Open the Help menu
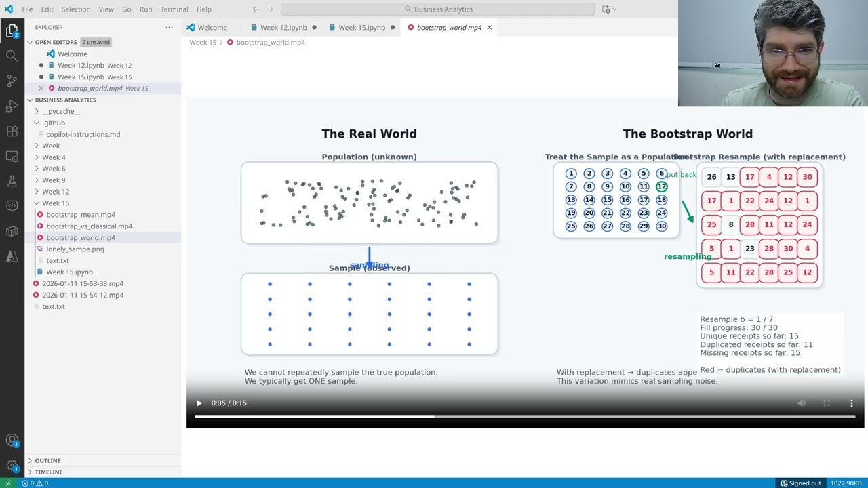This screenshot has width=868, height=488. [x=204, y=9]
